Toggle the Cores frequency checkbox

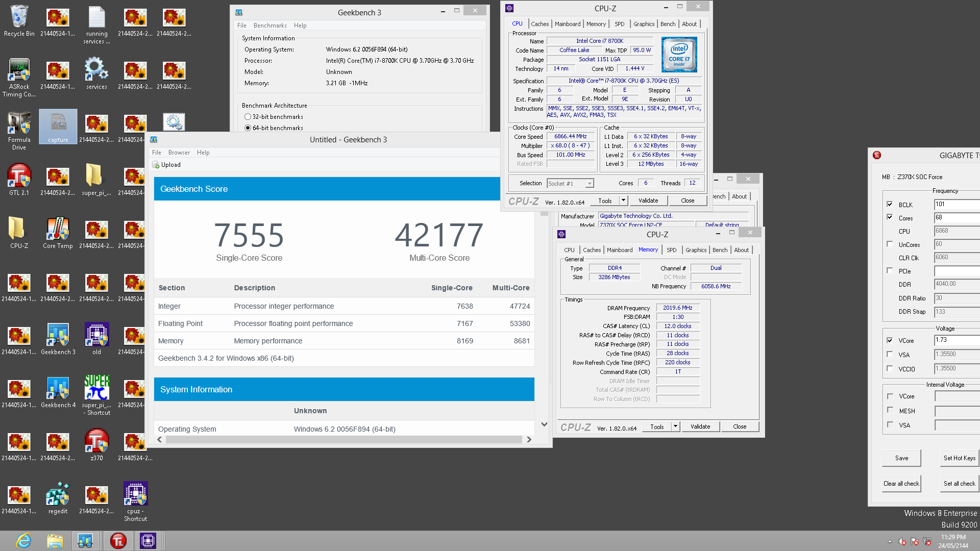pos(890,217)
